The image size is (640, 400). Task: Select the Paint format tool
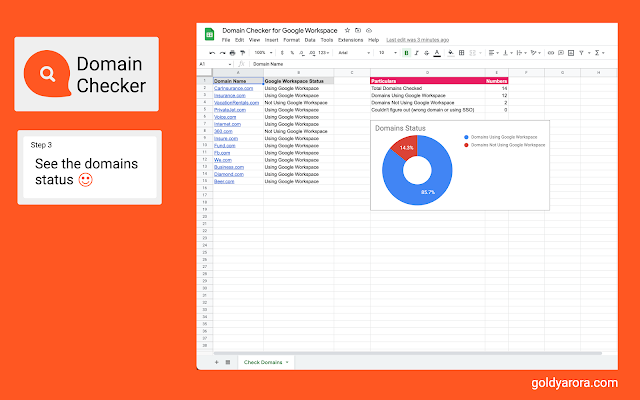(x=242, y=53)
